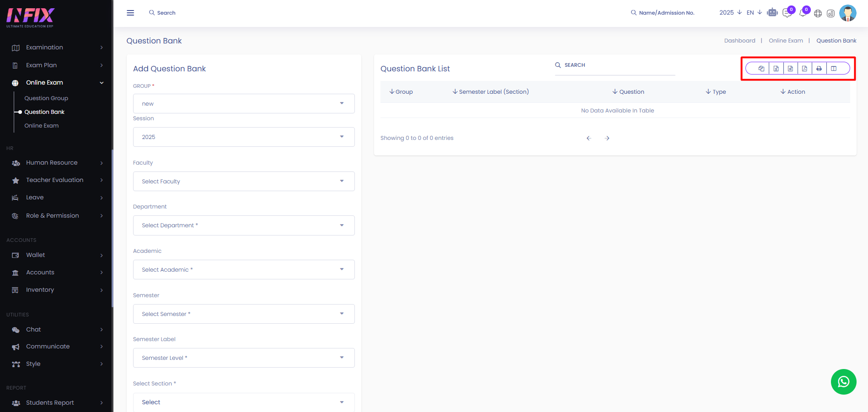Go to Dashboard breadcrumb link
The image size is (868, 412).
tap(739, 41)
